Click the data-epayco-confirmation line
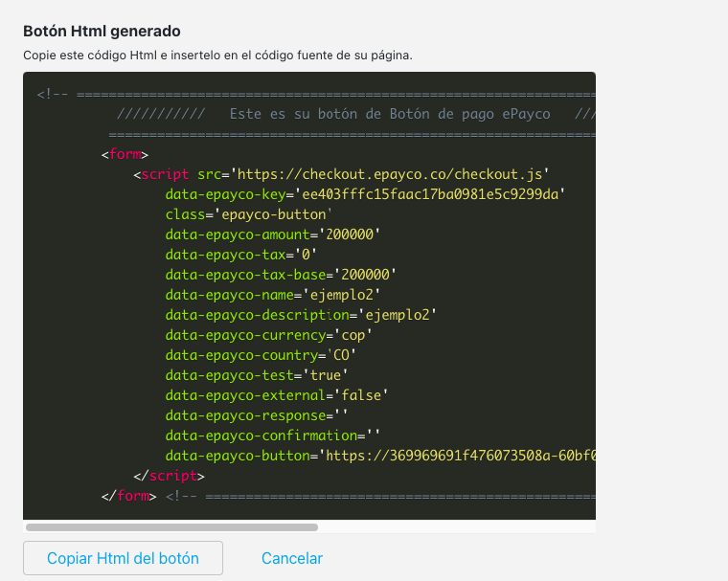Screen dimensions: 728x581 pyautogui.click(x=273, y=436)
